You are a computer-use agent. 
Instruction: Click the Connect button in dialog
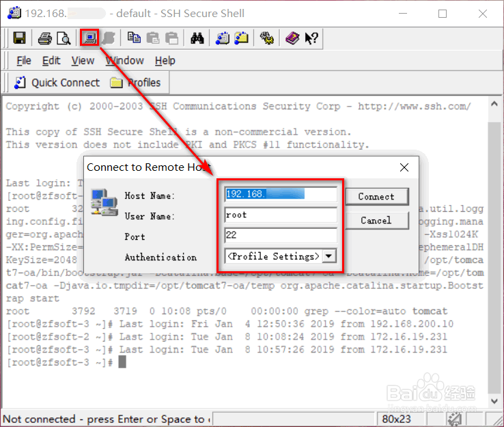pyautogui.click(x=377, y=197)
